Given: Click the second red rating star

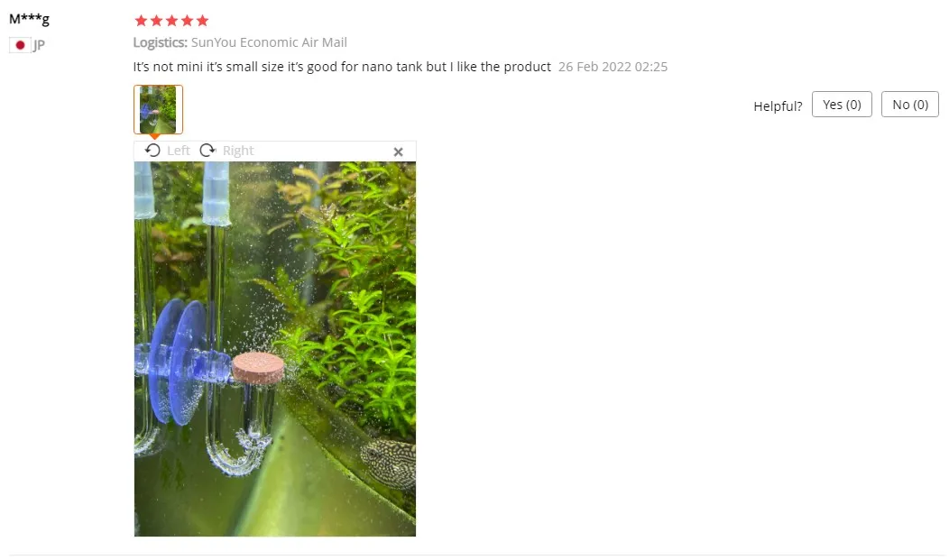Looking at the screenshot, I should click(156, 21).
